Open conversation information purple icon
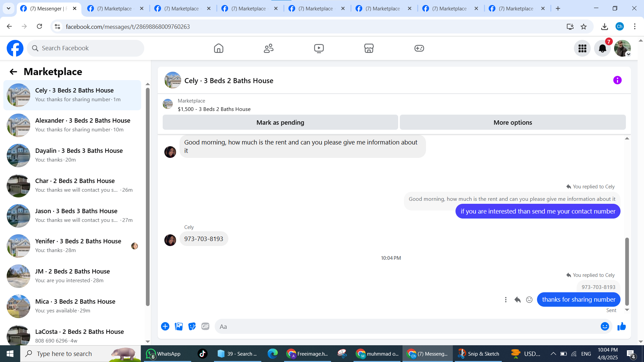This screenshot has height=362, width=644. [617, 80]
